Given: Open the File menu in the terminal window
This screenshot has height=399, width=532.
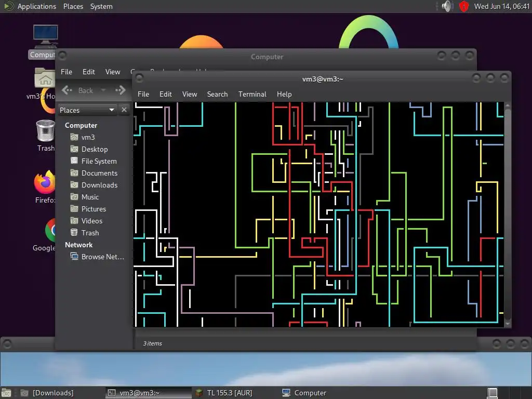Looking at the screenshot, I should (143, 95).
